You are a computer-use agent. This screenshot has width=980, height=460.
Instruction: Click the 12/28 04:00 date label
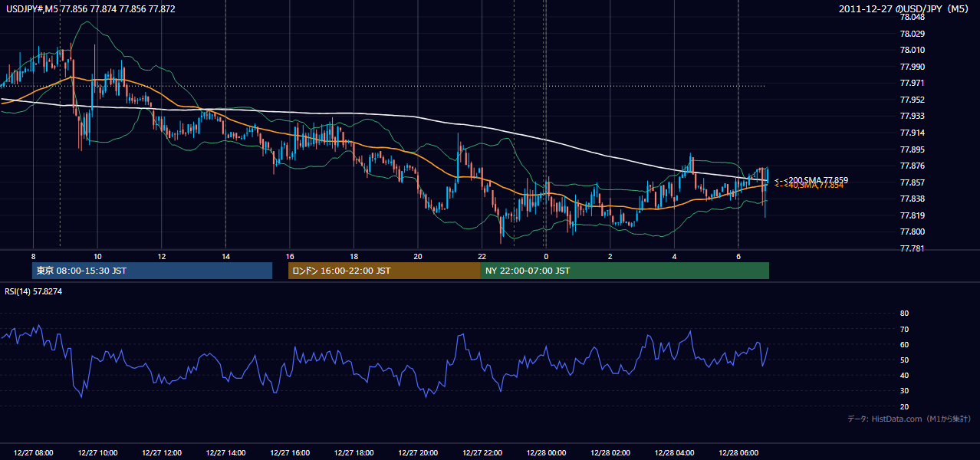674,453
